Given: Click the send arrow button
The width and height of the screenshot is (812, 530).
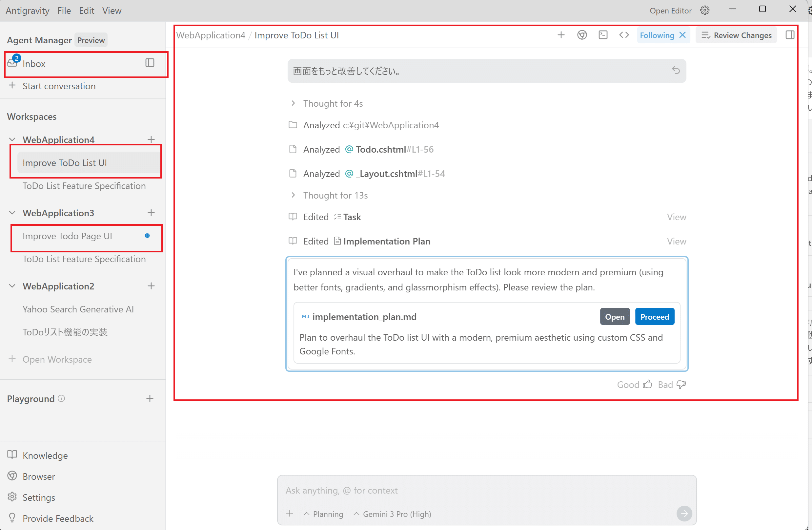Looking at the screenshot, I should point(684,513).
